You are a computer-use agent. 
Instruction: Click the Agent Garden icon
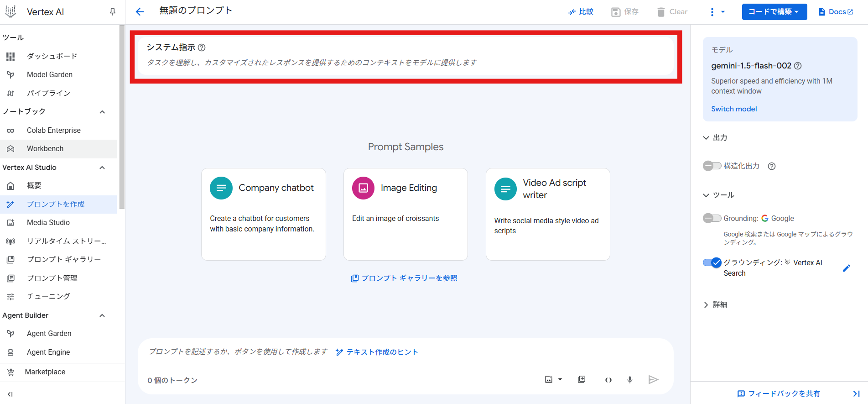click(x=10, y=334)
